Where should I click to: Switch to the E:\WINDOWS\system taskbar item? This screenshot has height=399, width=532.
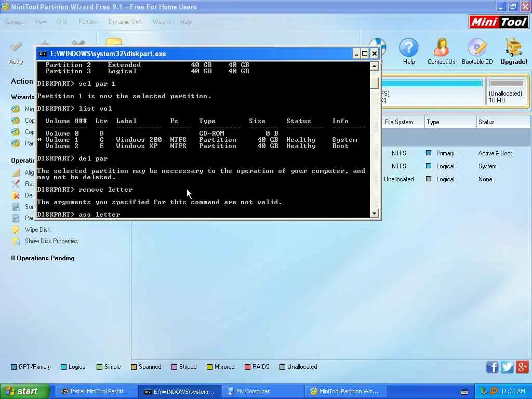[179, 392]
